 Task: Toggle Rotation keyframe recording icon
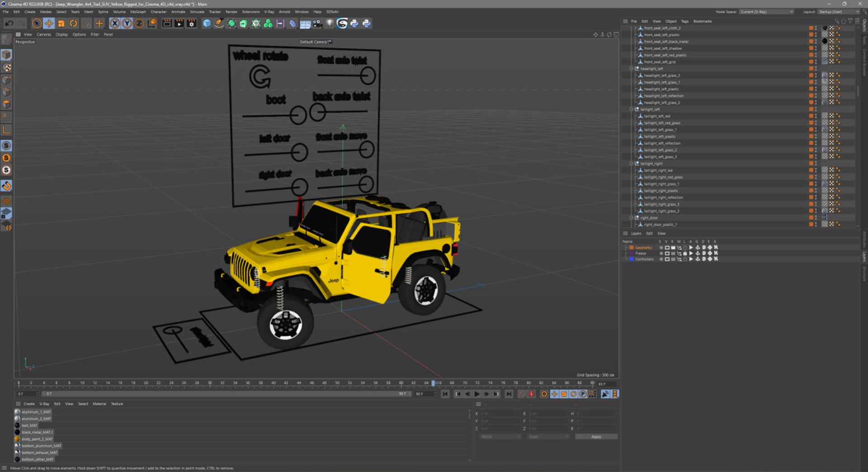coord(573,394)
